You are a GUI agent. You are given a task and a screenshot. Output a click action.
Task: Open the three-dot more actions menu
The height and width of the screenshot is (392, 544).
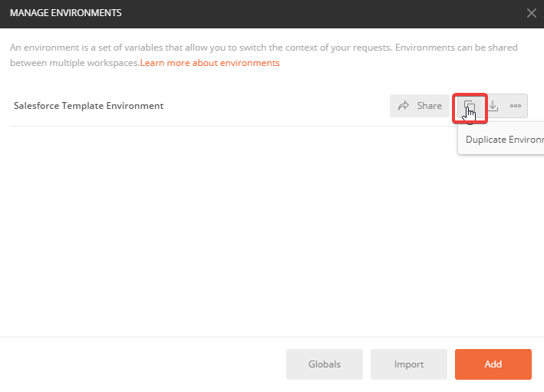(x=516, y=106)
